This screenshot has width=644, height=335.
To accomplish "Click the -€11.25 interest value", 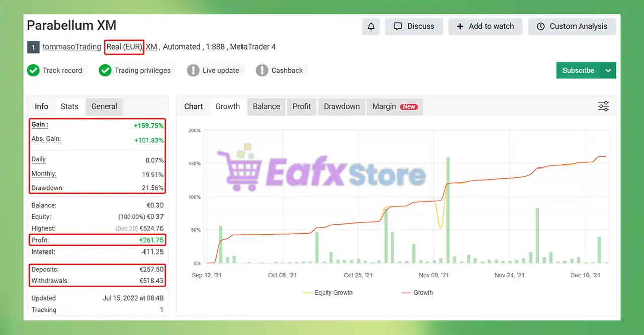I will click(152, 252).
